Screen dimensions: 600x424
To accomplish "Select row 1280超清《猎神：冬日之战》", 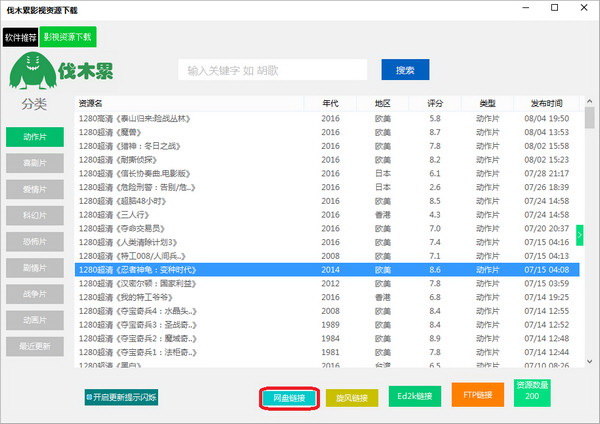I will pos(327,146).
